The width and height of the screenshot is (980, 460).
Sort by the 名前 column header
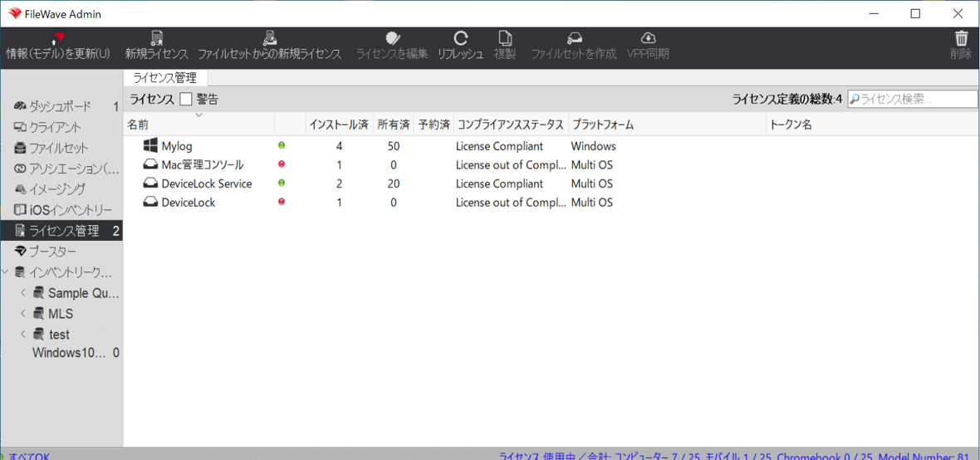[199, 125]
